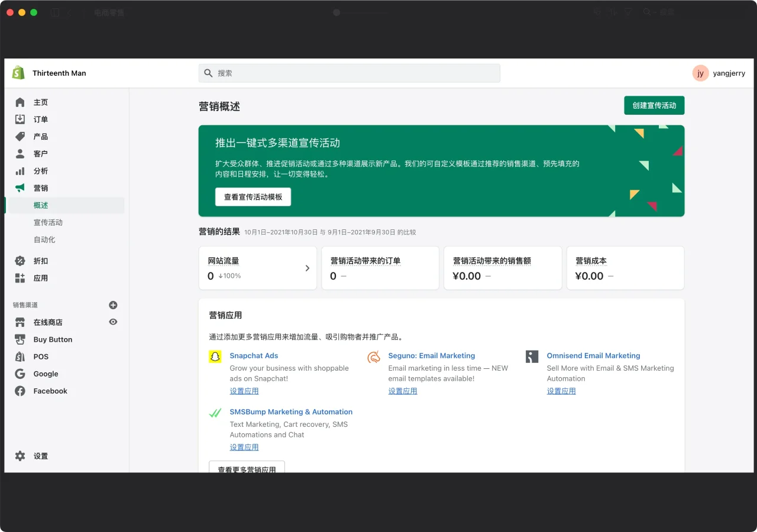Open the 在线商店 online store icon

[x=20, y=322]
